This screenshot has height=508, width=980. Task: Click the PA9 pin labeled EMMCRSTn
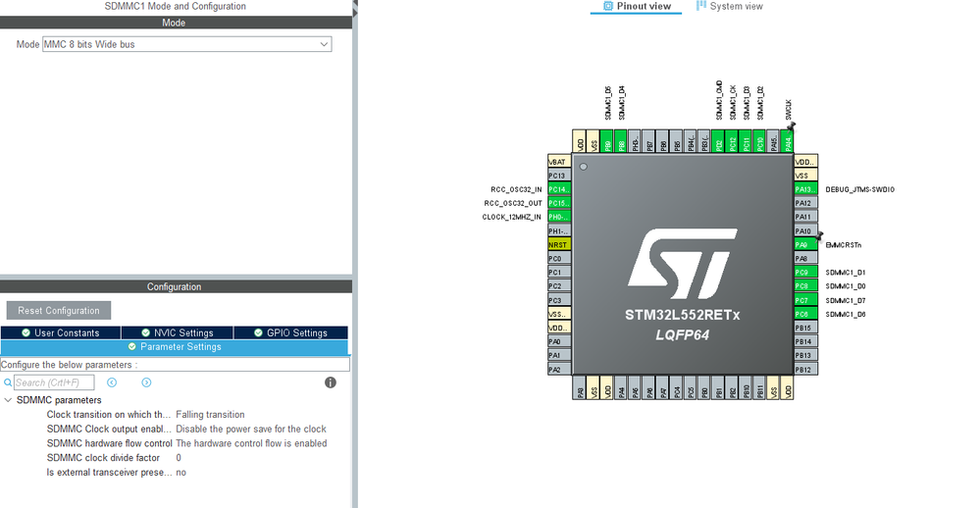(805, 245)
